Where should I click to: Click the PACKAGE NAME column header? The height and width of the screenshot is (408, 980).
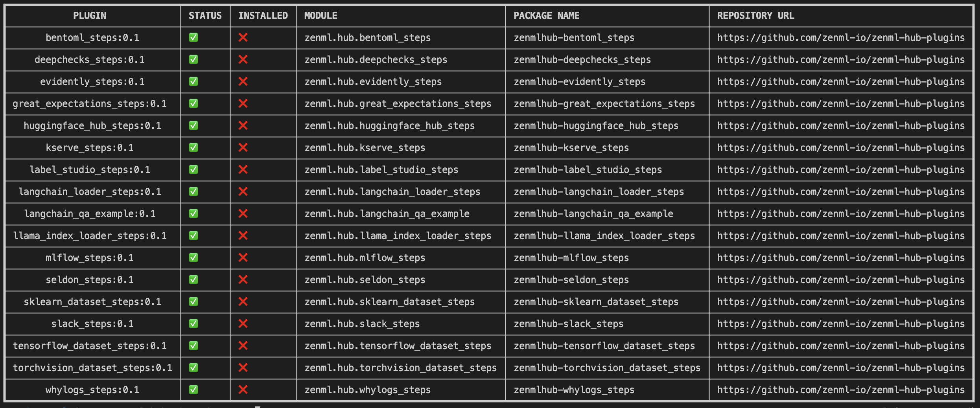coord(546,16)
